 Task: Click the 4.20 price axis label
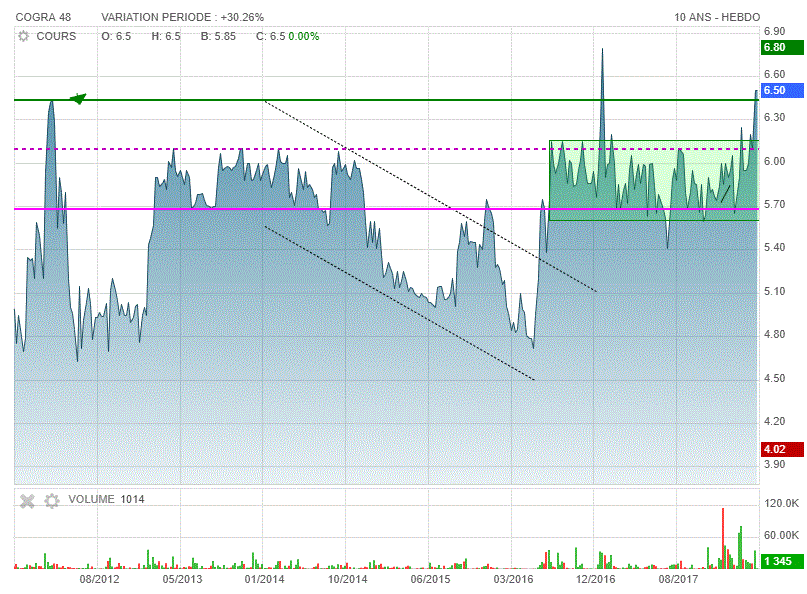775,422
